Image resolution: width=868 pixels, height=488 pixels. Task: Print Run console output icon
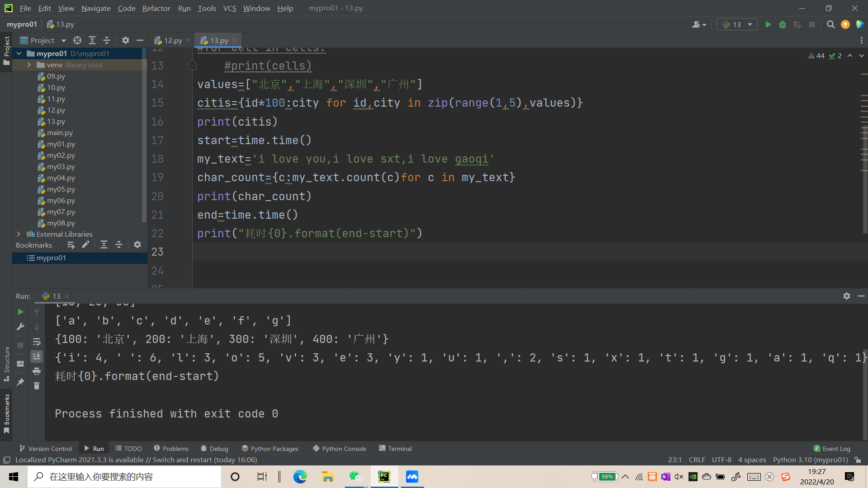click(37, 371)
